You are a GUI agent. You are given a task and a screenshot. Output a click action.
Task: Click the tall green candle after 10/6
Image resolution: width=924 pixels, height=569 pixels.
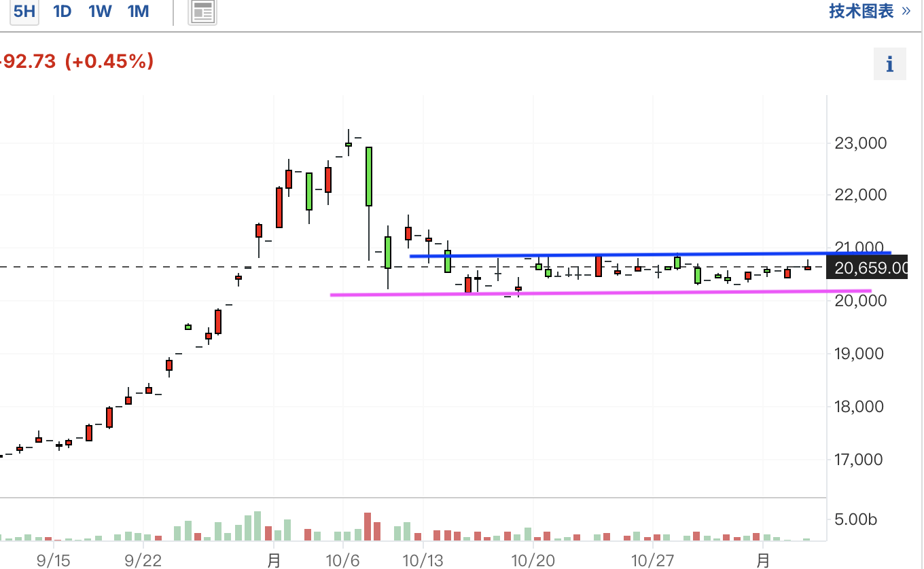click(369, 177)
